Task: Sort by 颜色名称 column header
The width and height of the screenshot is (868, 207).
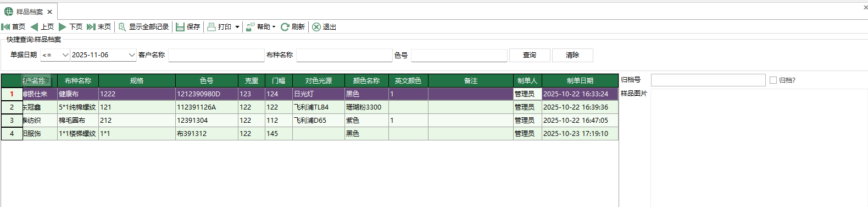Action: click(366, 80)
